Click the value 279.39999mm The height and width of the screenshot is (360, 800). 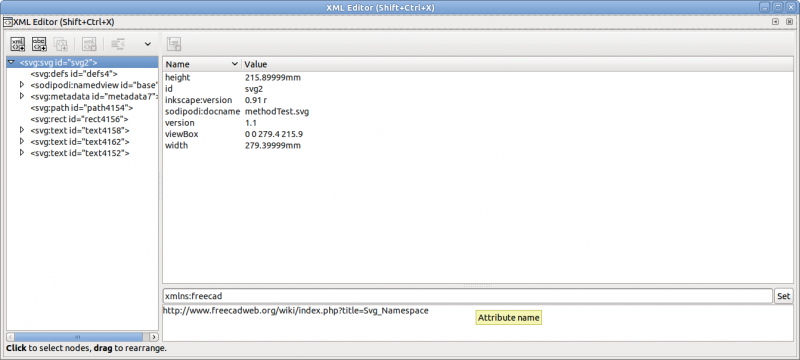(x=272, y=145)
